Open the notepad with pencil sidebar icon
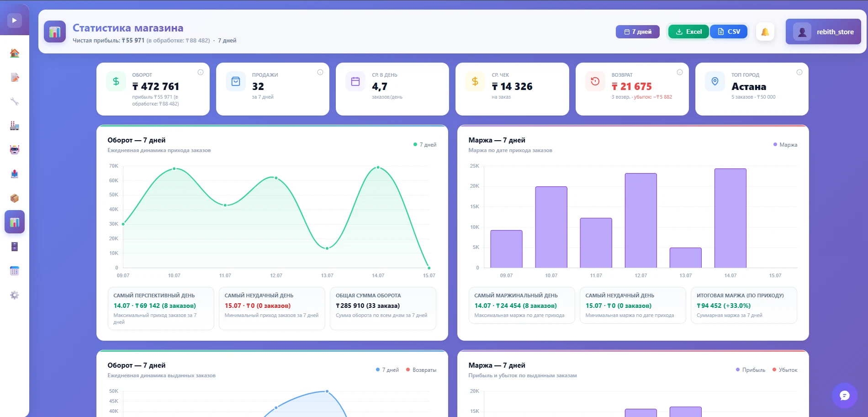 pyautogui.click(x=15, y=77)
